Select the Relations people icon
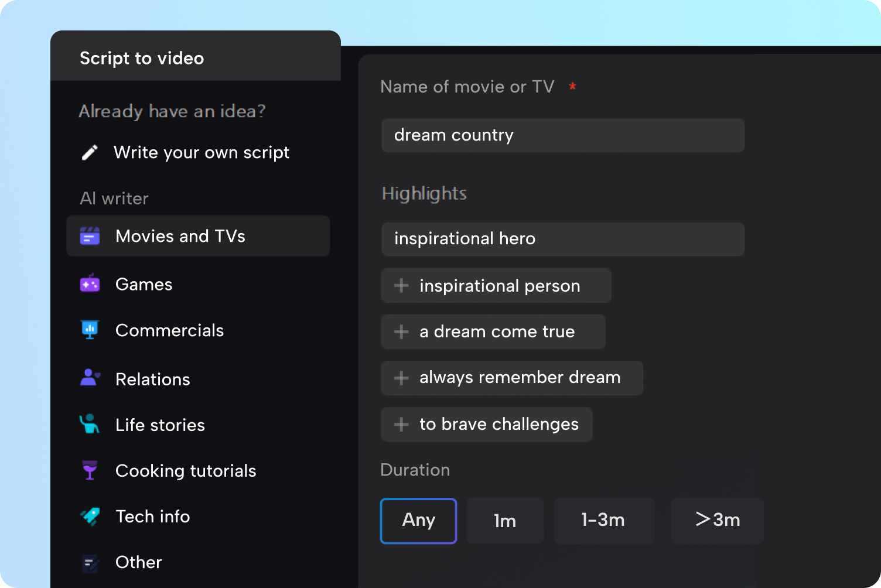 click(x=89, y=378)
